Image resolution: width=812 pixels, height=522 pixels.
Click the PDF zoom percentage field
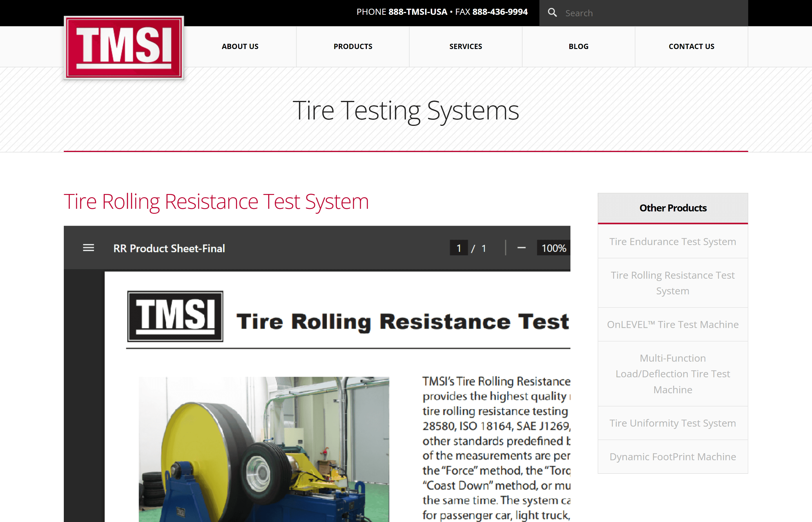(553, 248)
